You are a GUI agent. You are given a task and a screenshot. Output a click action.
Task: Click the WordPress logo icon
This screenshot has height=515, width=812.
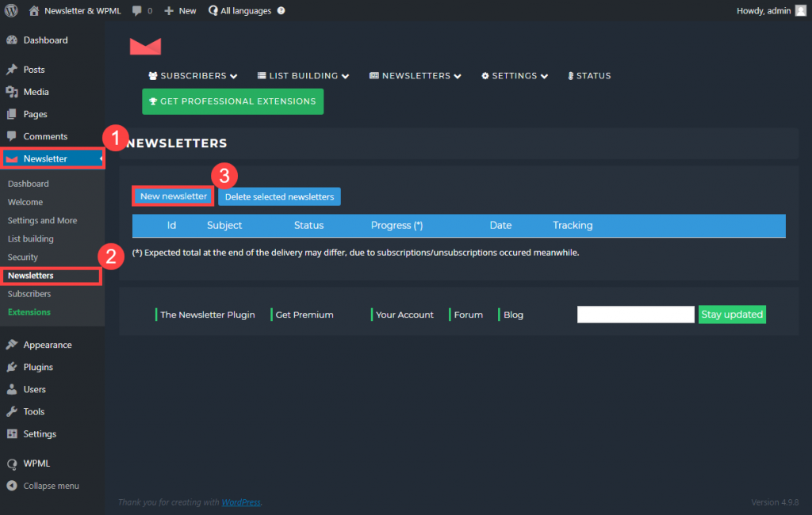point(11,10)
